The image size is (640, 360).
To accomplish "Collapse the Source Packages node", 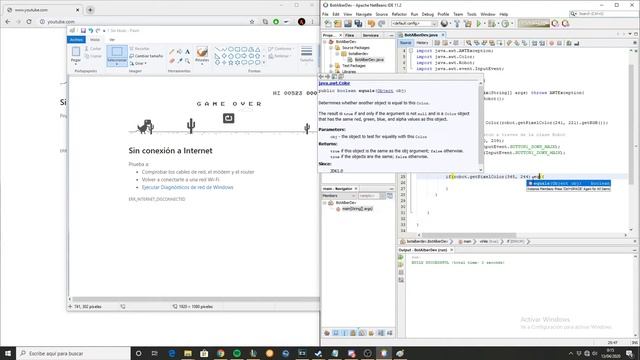I will click(x=331, y=48).
